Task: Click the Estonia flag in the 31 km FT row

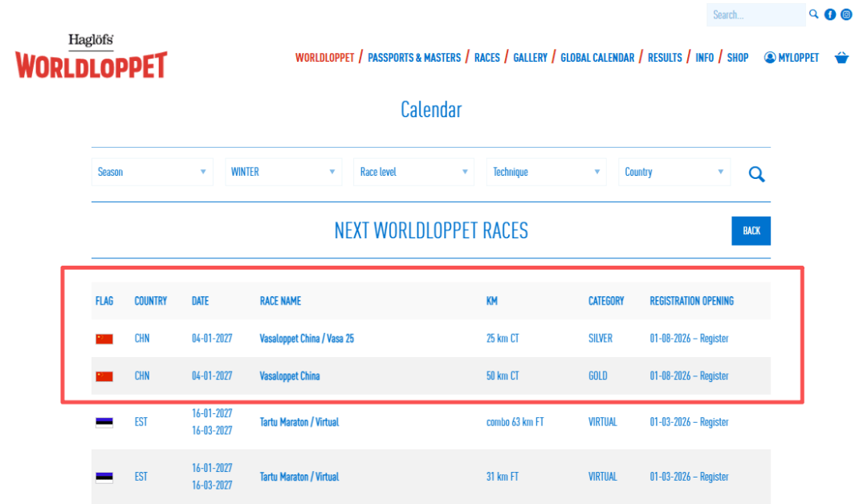Action: click(104, 478)
